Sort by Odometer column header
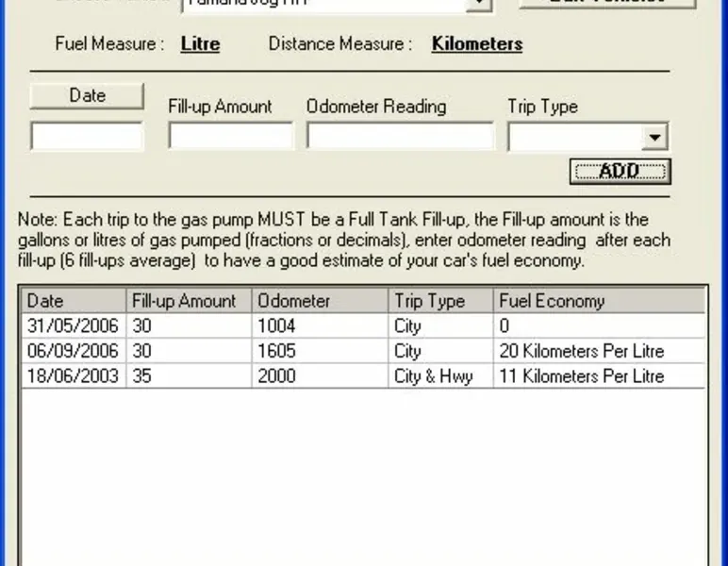Screen dimensions: 728x566 [320, 301]
